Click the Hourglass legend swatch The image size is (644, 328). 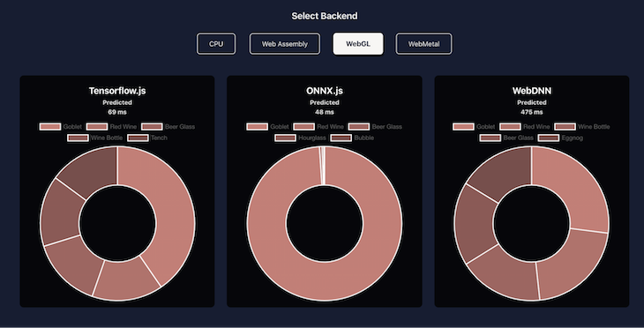[286, 138]
